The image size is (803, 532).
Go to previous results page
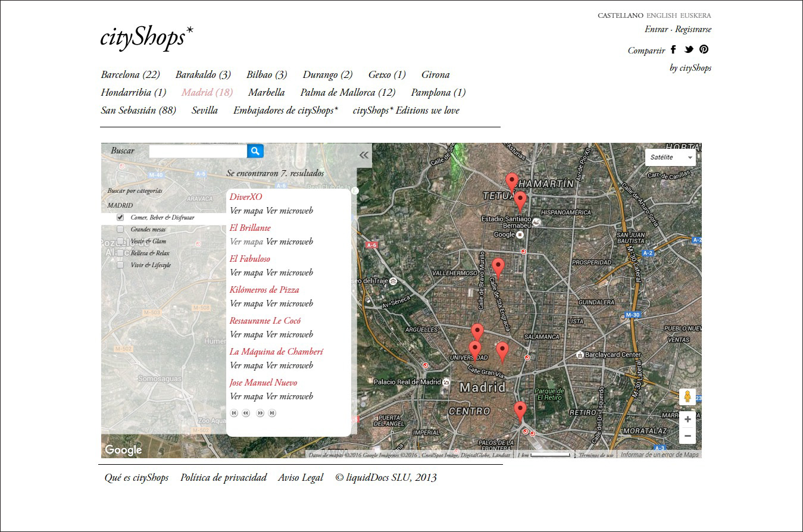[246, 413]
